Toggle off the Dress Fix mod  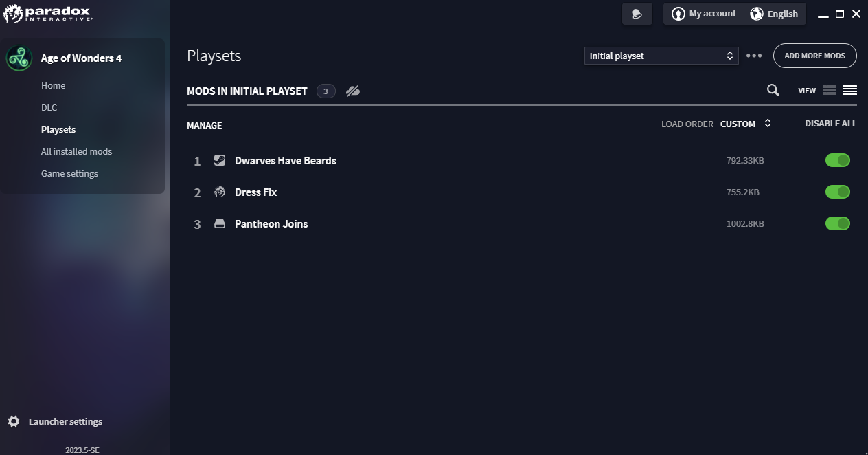coord(837,192)
